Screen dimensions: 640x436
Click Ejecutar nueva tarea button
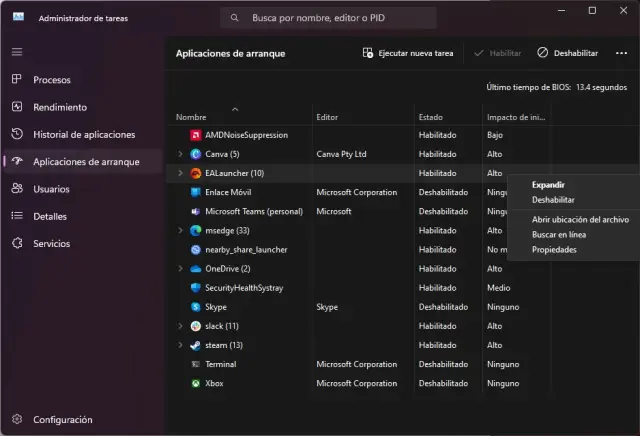(x=408, y=52)
